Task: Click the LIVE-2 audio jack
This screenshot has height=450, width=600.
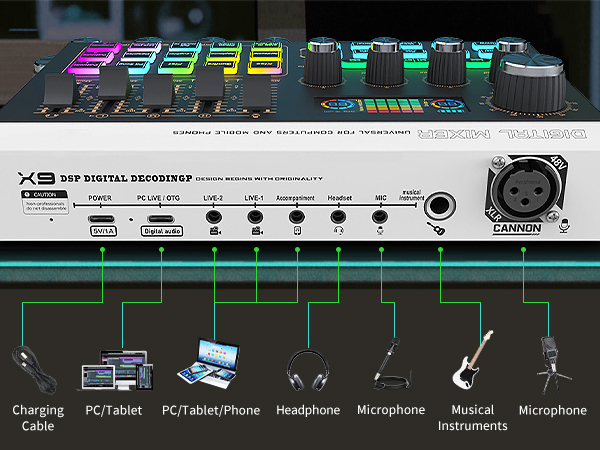Action: [214, 217]
